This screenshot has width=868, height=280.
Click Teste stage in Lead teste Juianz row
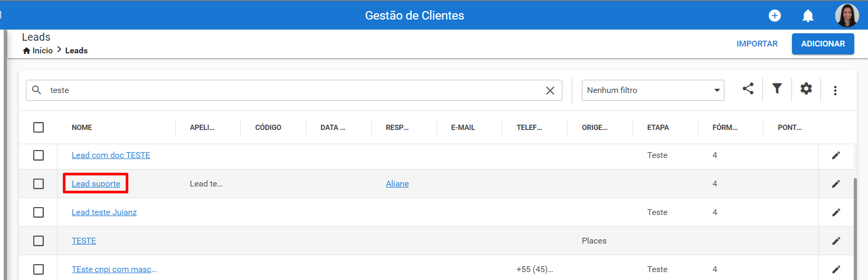pyautogui.click(x=657, y=212)
